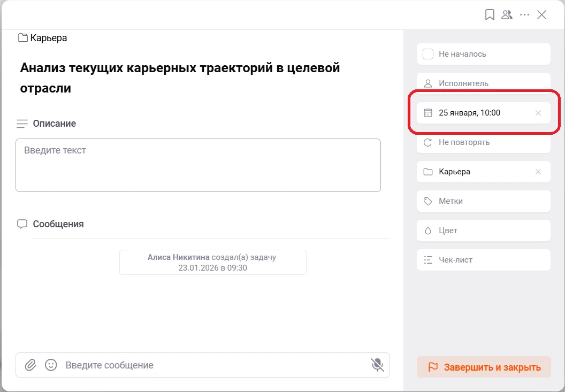Check the Не началось status checkbox
Image resolution: width=565 pixels, height=392 pixels.
pos(428,54)
